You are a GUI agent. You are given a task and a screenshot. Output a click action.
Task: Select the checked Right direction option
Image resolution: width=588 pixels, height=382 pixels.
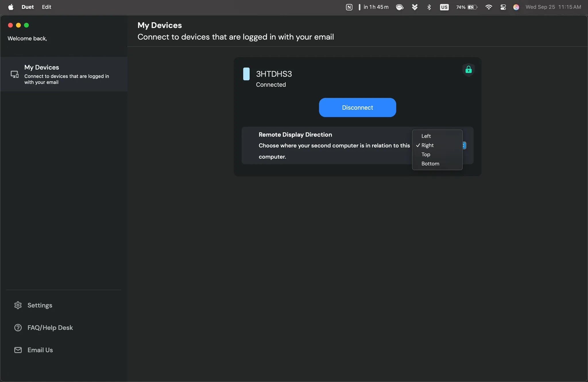427,145
